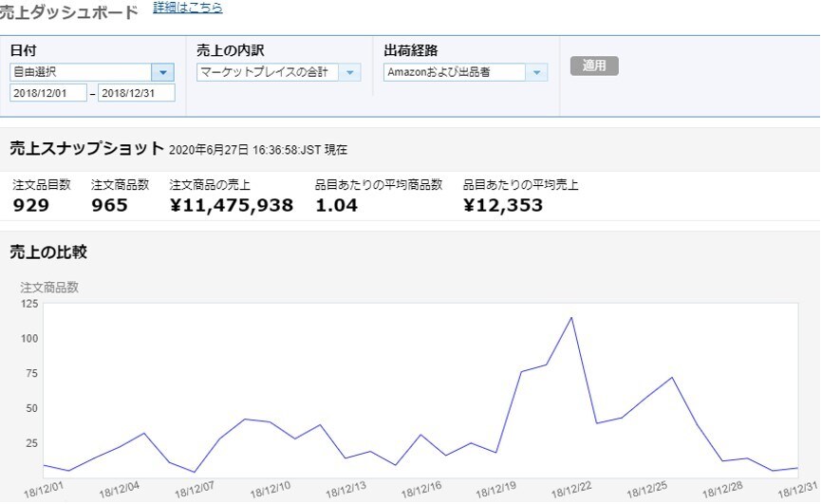This screenshot has width=822, height=504.
Task: Open the Amazonおよび出品者 shipping dropdown
Action: click(465, 72)
